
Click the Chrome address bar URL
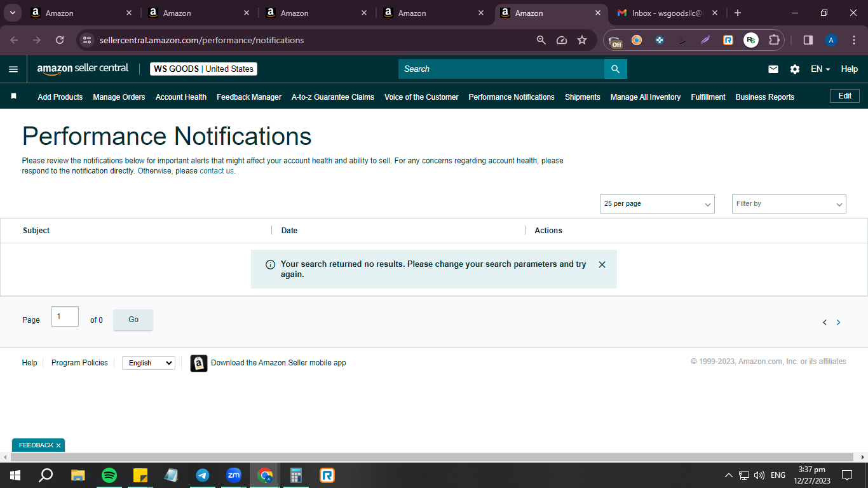tap(202, 40)
